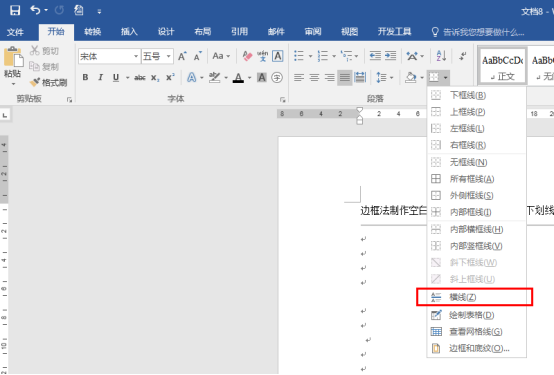Screen dimensions: 554x375
Task: Open the font dialog launcher
Action: [282, 100]
